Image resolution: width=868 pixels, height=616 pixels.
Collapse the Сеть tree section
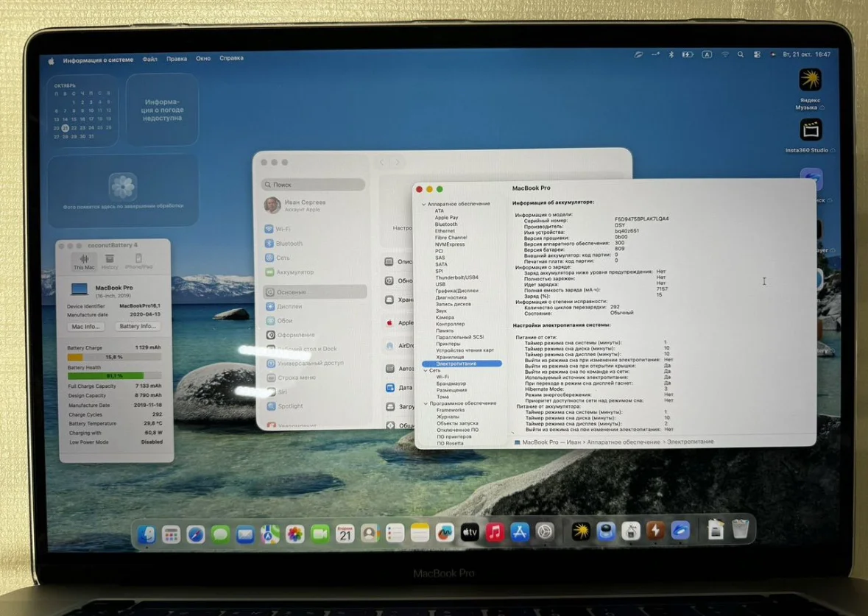coord(425,370)
